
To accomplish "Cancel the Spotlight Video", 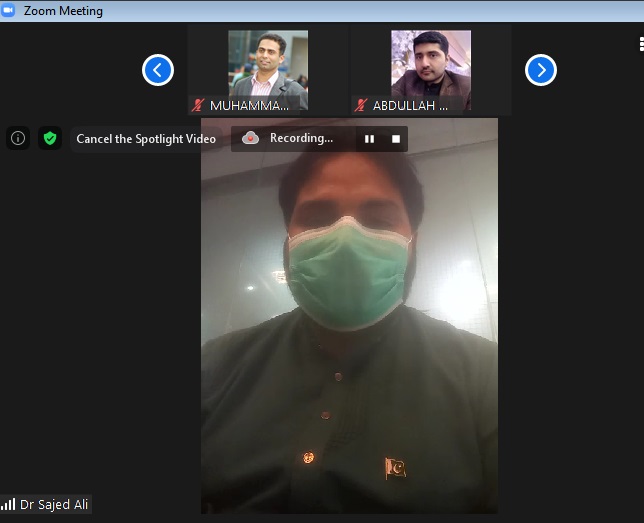I will [146, 139].
